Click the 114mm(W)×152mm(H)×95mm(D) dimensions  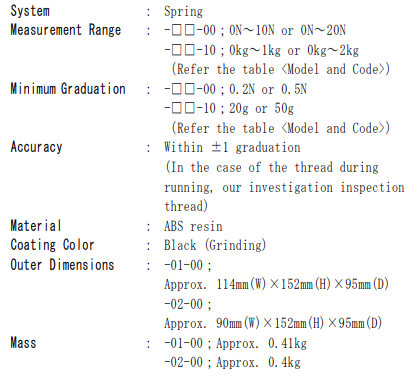[302, 284]
